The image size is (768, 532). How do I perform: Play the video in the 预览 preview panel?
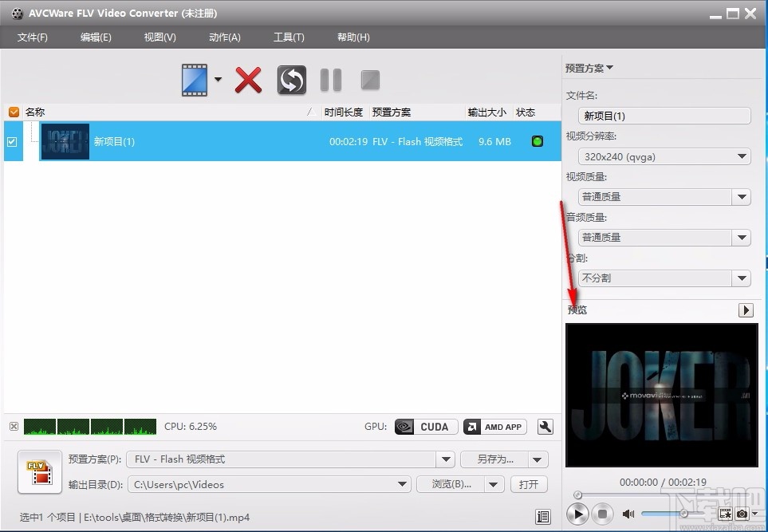(x=577, y=514)
